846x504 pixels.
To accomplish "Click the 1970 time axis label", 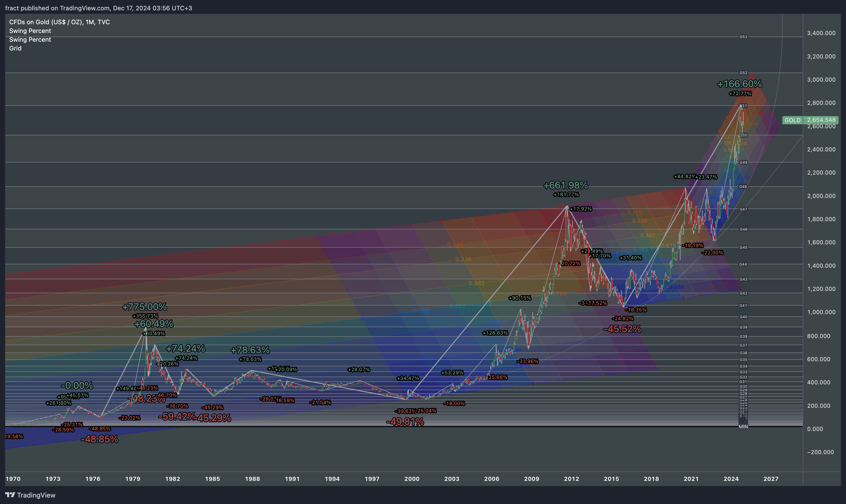I will point(13,479).
